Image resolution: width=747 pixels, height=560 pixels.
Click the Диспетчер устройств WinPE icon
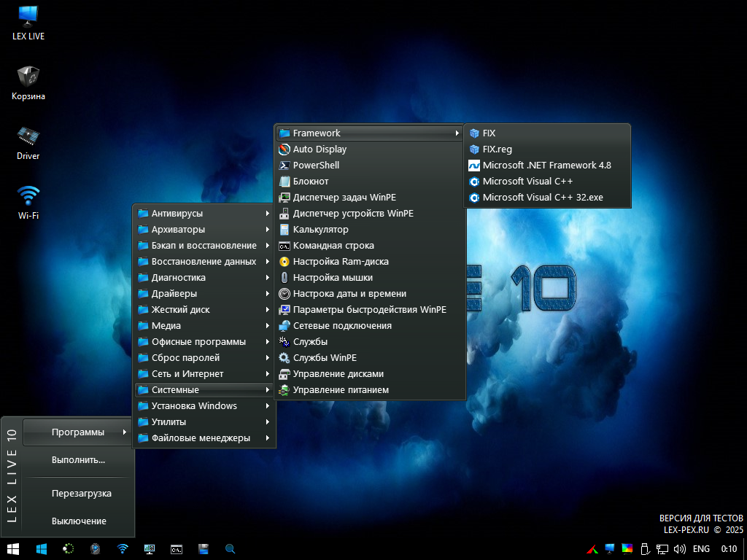[285, 214]
